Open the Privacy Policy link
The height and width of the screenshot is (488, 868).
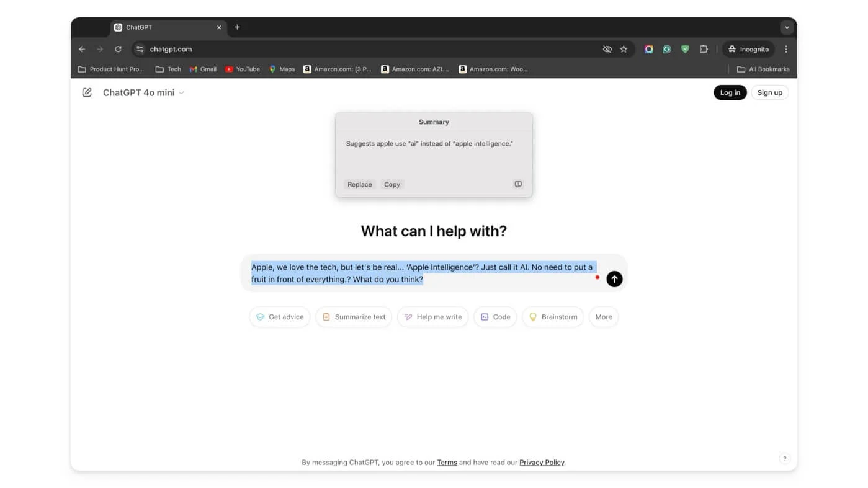[542, 463]
